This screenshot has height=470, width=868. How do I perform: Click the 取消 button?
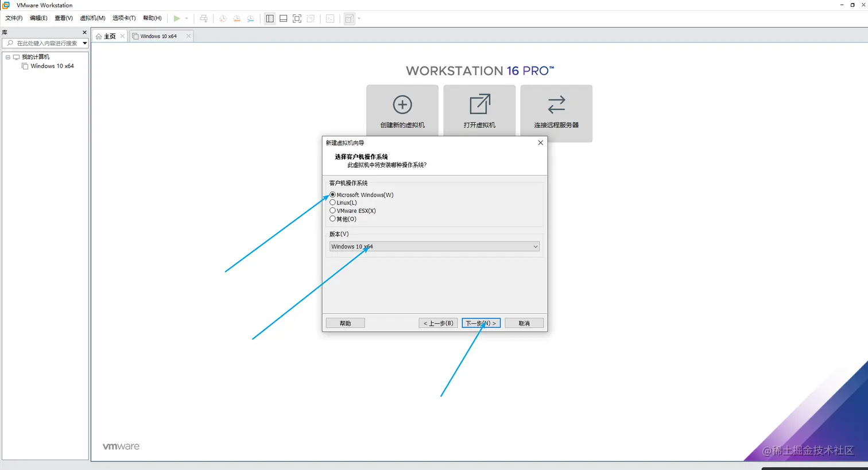click(x=524, y=323)
